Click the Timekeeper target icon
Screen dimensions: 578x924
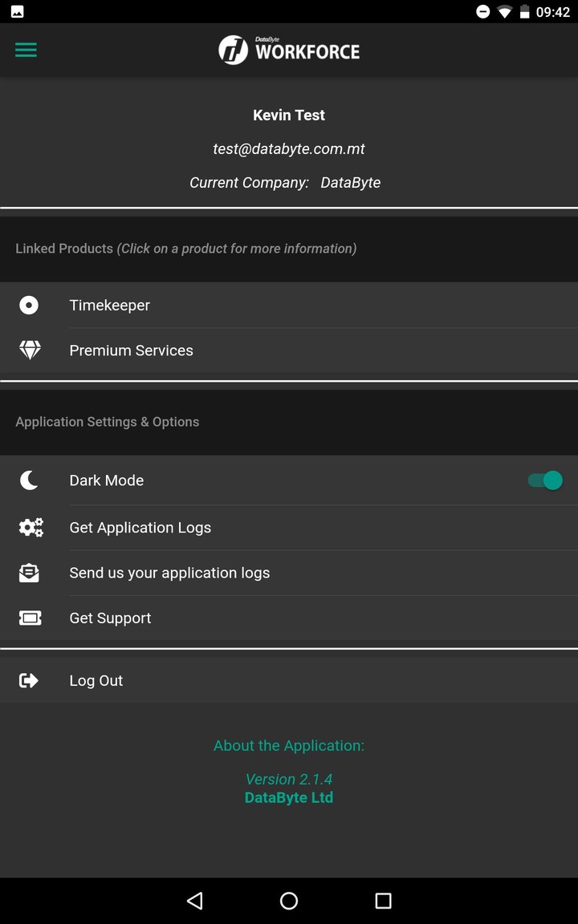(29, 305)
